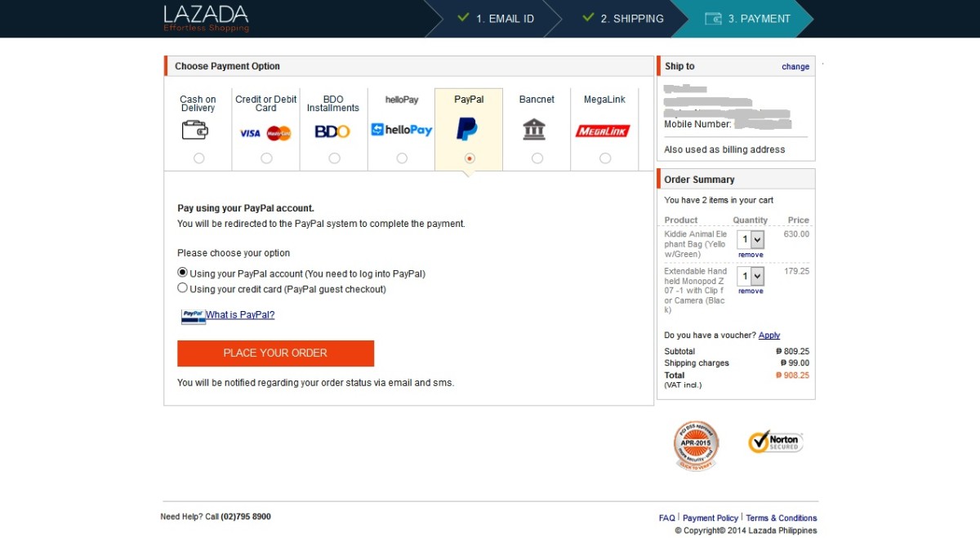The width and height of the screenshot is (980, 538).
Task: Choose PayPal guest checkout with credit card
Action: coord(183,288)
